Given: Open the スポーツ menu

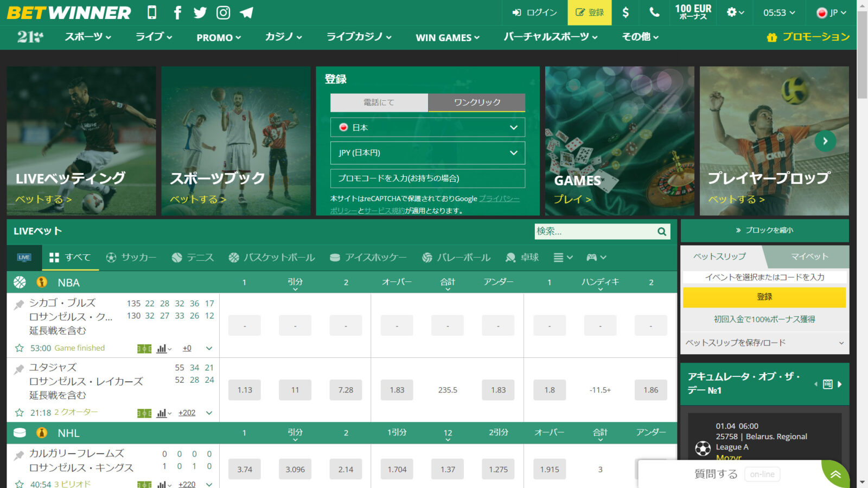Looking at the screenshot, I should pos(88,37).
